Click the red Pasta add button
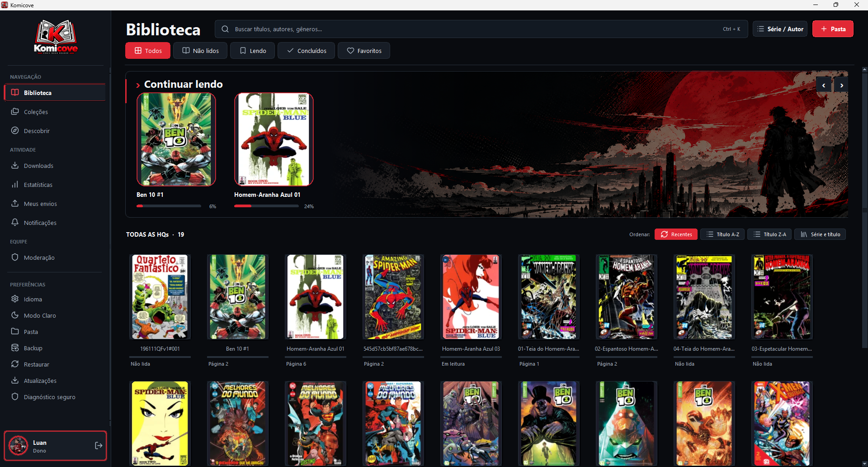The width and height of the screenshot is (868, 467). (x=833, y=29)
